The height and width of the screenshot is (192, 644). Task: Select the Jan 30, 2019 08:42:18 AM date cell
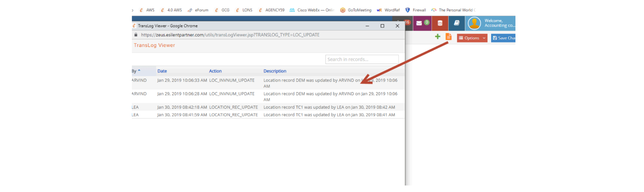(x=182, y=107)
